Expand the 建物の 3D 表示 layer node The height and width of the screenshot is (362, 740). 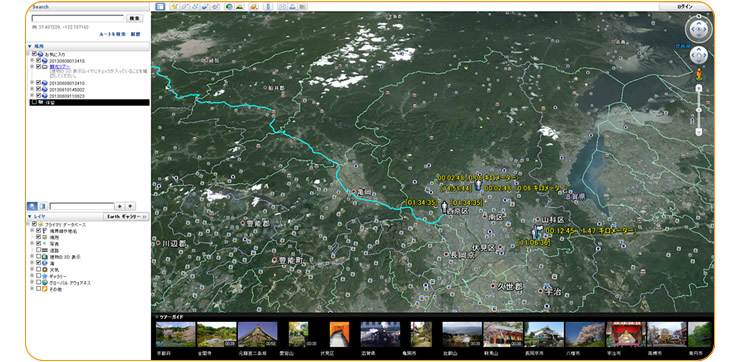(x=32, y=257)
